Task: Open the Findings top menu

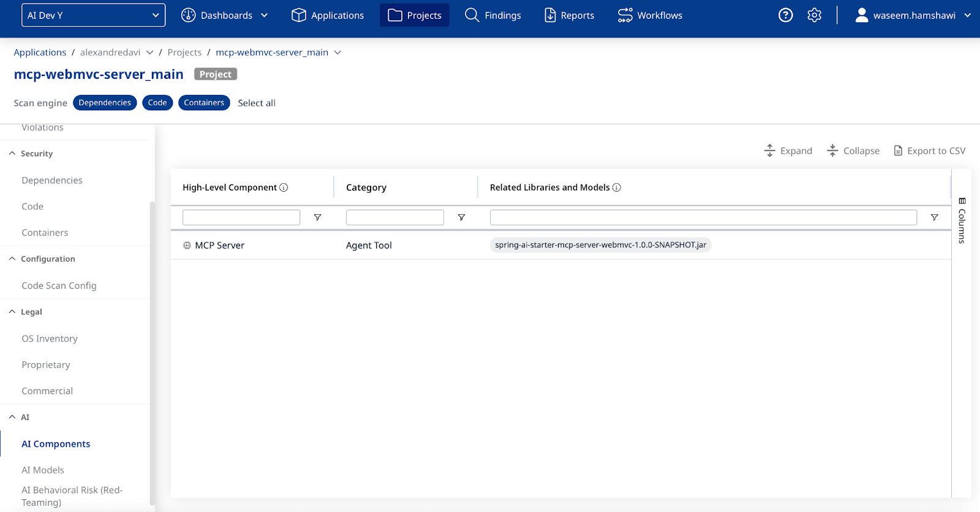Action: coord(493,15)
